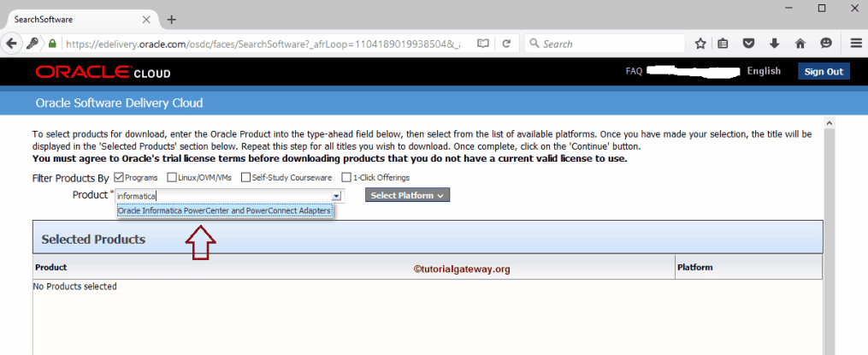The width and height of the screenshot is (868, 355).
Task: Check the 1-Click Offerings checkbox
Action: pyautogui.click(x=346, y=178)
